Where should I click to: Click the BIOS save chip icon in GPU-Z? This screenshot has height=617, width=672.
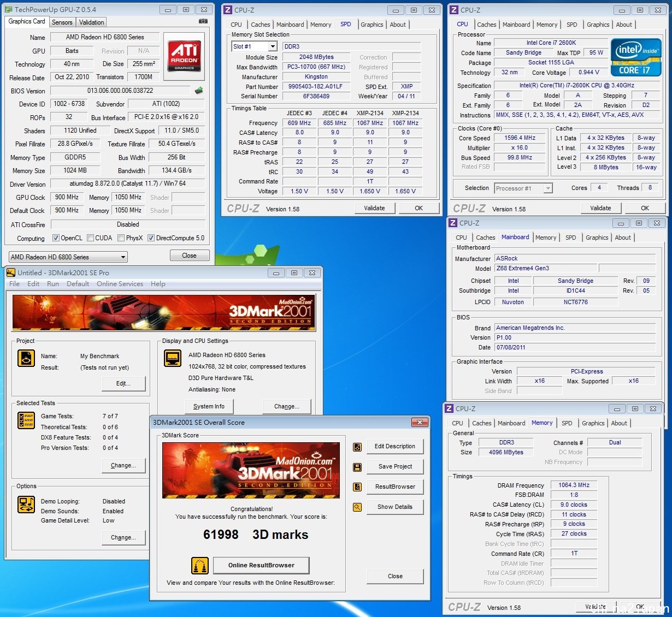coord(199,91)
